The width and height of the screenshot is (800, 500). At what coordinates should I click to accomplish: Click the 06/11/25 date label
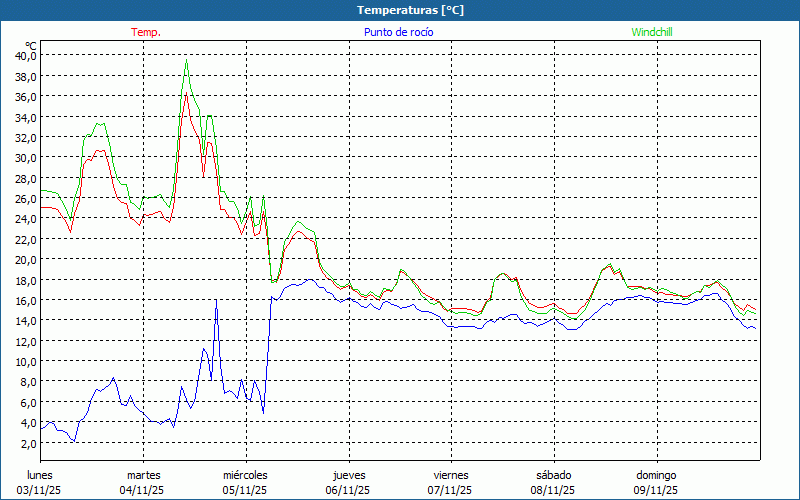pyautogui.click(x=348, y=490)
